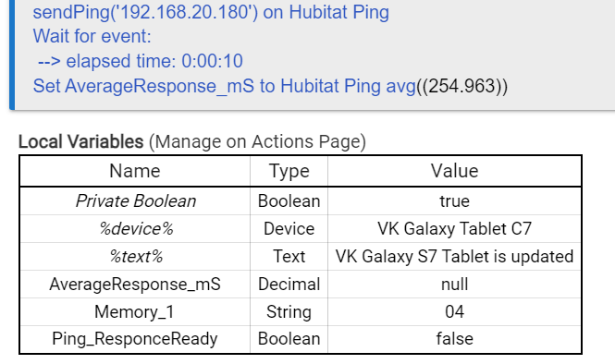This screenshot has width=615, height=364.
Task: Select the Private Boolean variable name
Action: (x=136, y=201)
